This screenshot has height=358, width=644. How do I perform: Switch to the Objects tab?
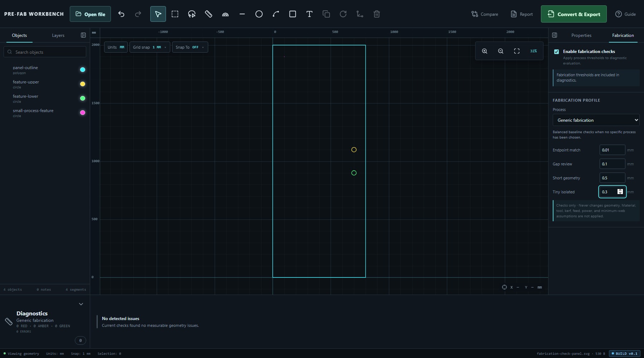click(19, 35)
